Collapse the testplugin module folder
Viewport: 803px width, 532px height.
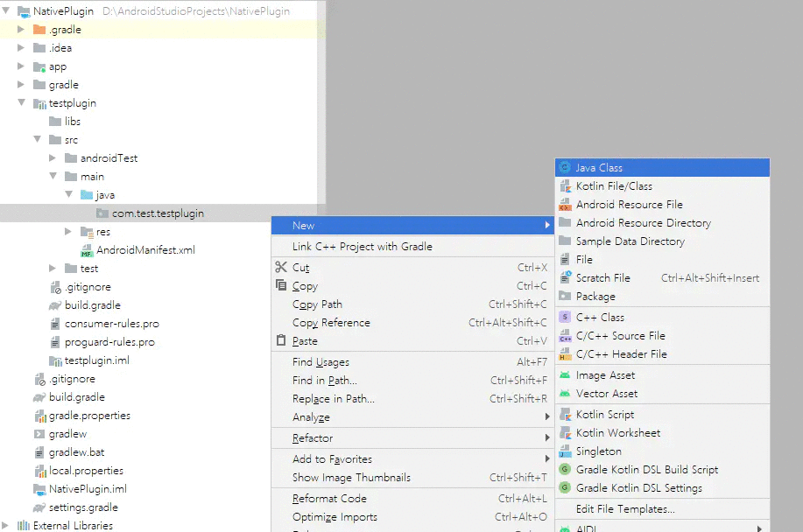pyautogui.click(x=22, y=103)
